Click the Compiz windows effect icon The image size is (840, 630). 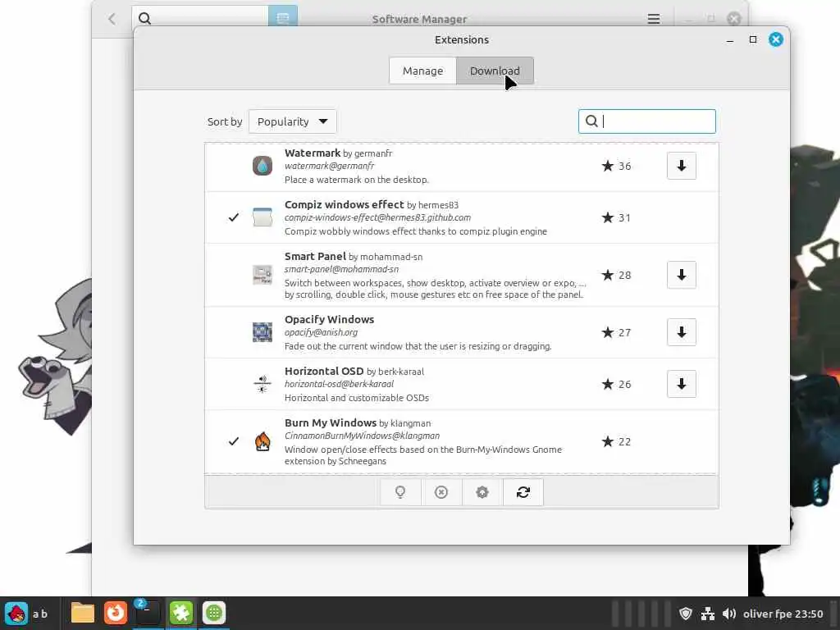coord(262,217)
